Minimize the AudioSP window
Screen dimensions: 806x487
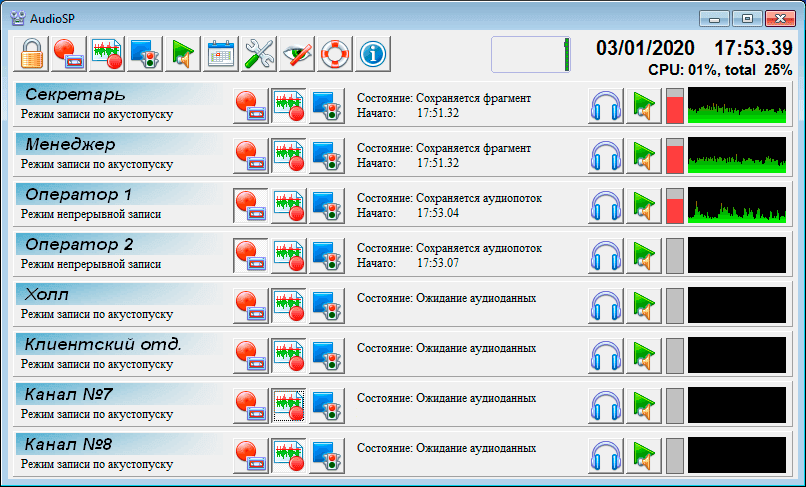714,19
